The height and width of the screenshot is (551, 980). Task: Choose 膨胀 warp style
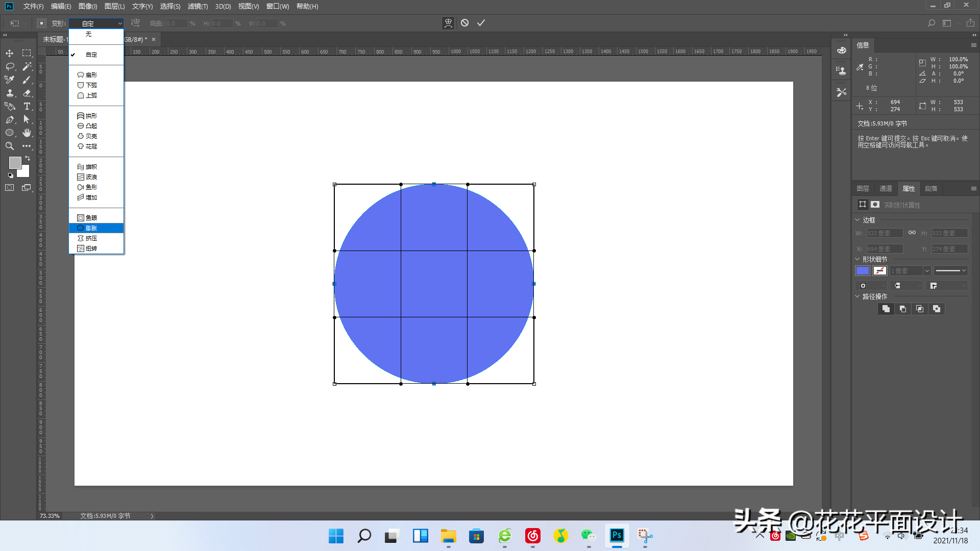[96, 228]
